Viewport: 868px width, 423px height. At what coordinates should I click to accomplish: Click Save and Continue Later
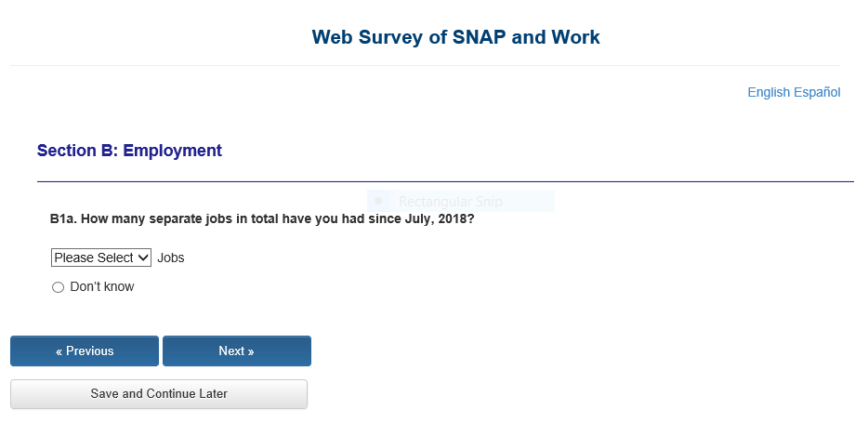point(159,394)
